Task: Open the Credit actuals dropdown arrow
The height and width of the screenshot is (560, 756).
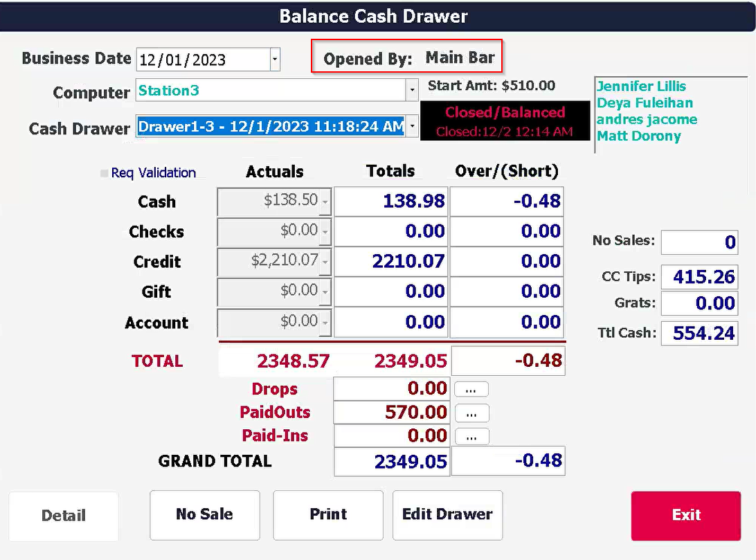Action: (325, 262)
